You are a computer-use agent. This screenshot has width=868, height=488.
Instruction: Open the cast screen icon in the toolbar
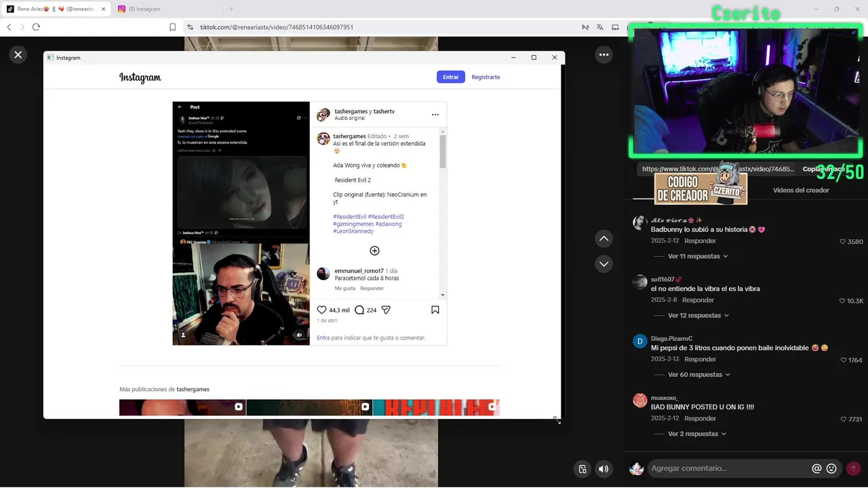point(615,27)
